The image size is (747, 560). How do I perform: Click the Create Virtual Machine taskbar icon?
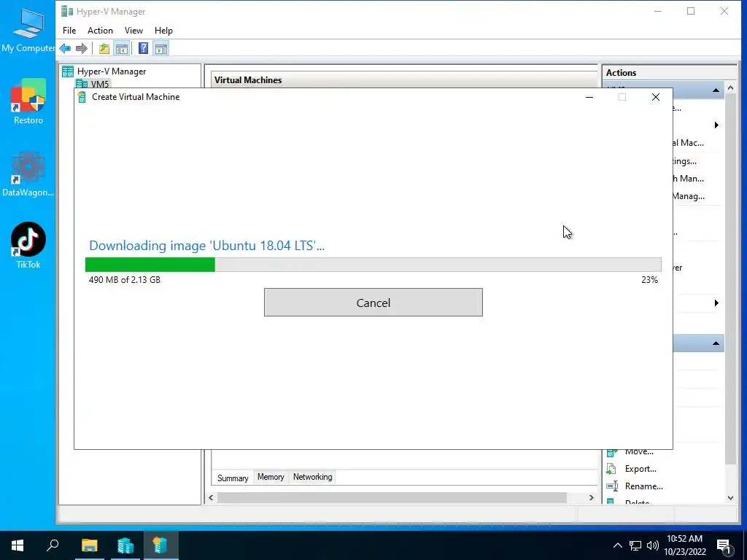click(x=161, y=545)
